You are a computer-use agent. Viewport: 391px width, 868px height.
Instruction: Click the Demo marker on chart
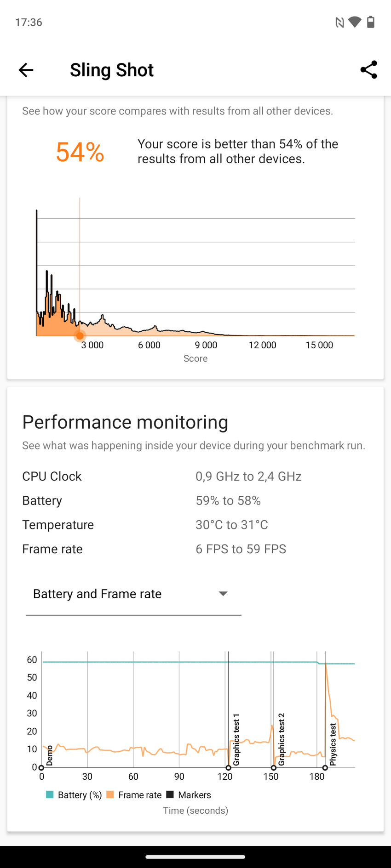coord(41,768)
